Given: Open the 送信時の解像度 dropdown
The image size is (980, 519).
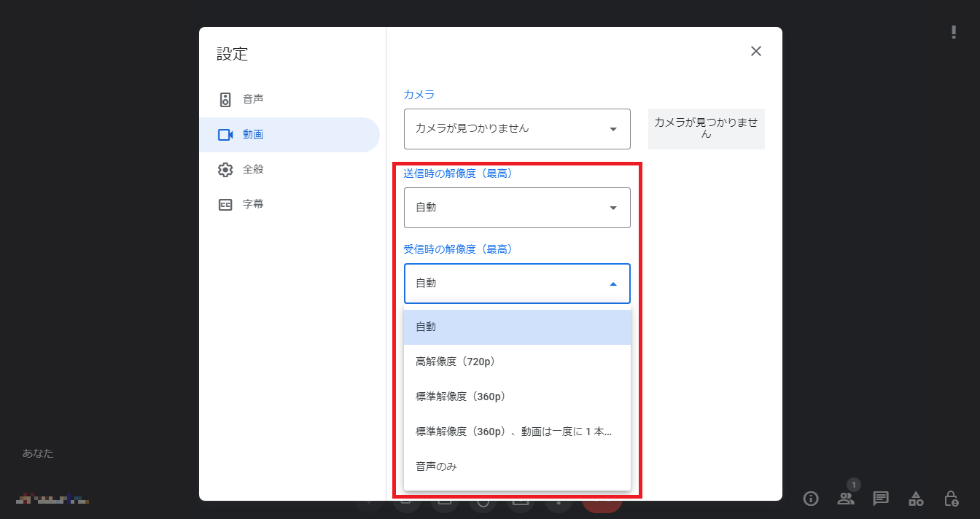Looking at the screenshot, I should tap(517, 208).
